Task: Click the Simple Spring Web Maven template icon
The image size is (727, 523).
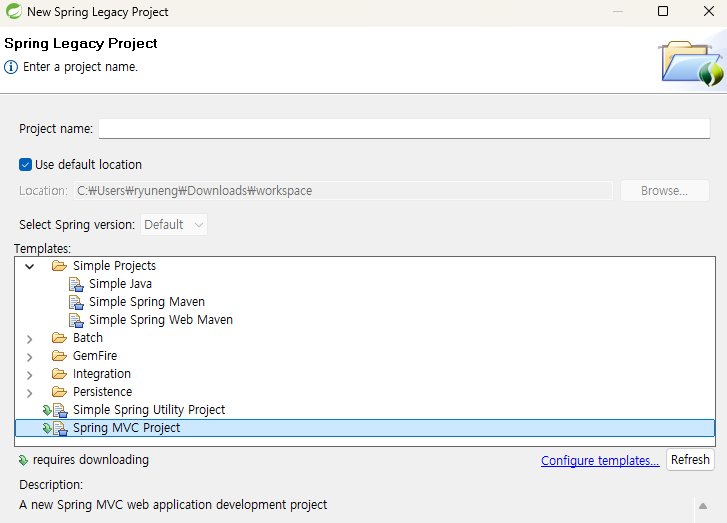Action: coord(76,320)
